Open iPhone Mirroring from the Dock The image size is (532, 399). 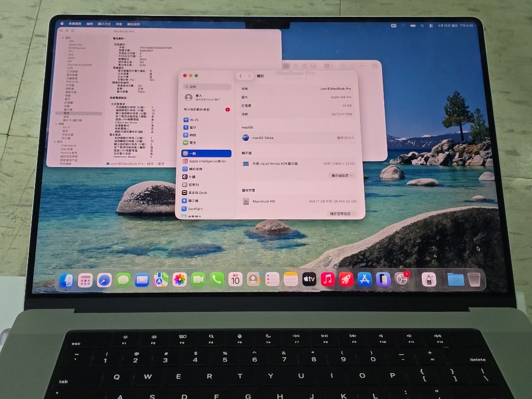(x=383, y=280)
